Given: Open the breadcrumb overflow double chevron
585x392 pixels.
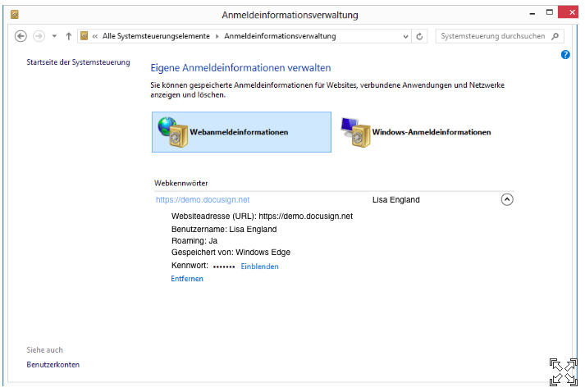Looking at the screenshot, I should click(95, 36).
